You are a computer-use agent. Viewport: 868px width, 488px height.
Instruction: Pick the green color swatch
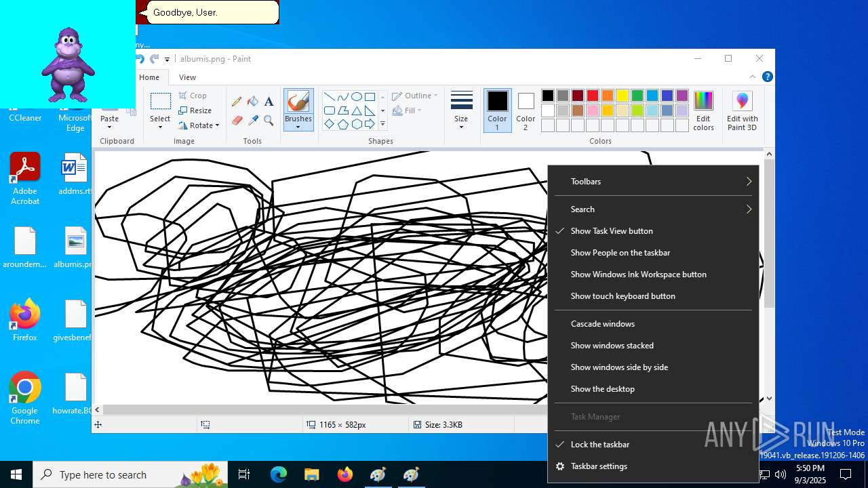point(637,96)
